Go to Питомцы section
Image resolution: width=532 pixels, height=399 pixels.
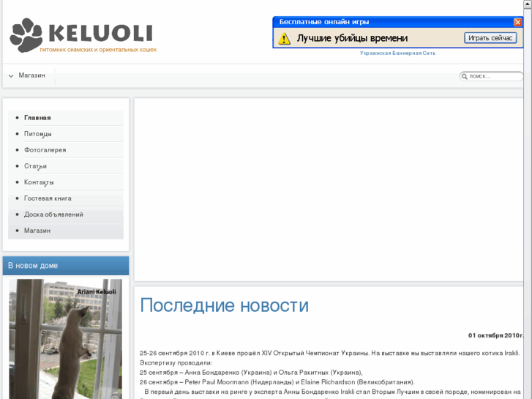[x=37, y=134]
